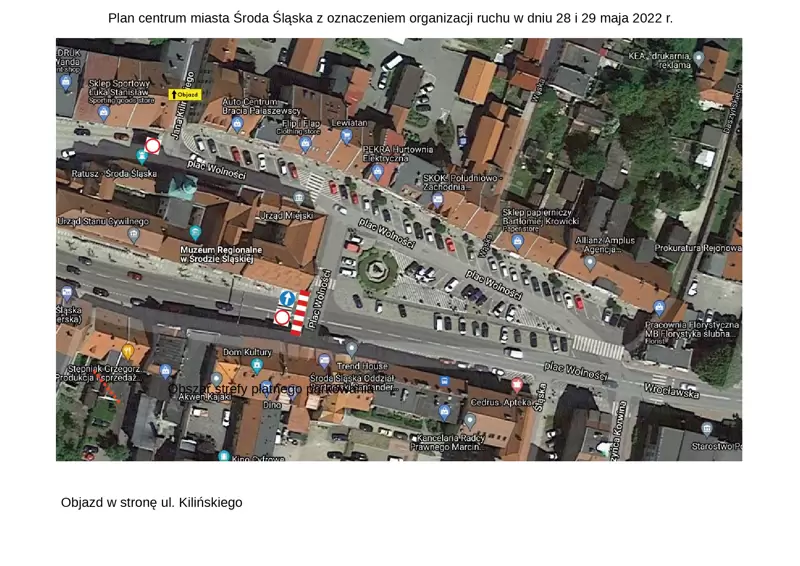800x566 pixels.
Task: Click the Flip i Flap store pin
Action: [x=305, y=143]
